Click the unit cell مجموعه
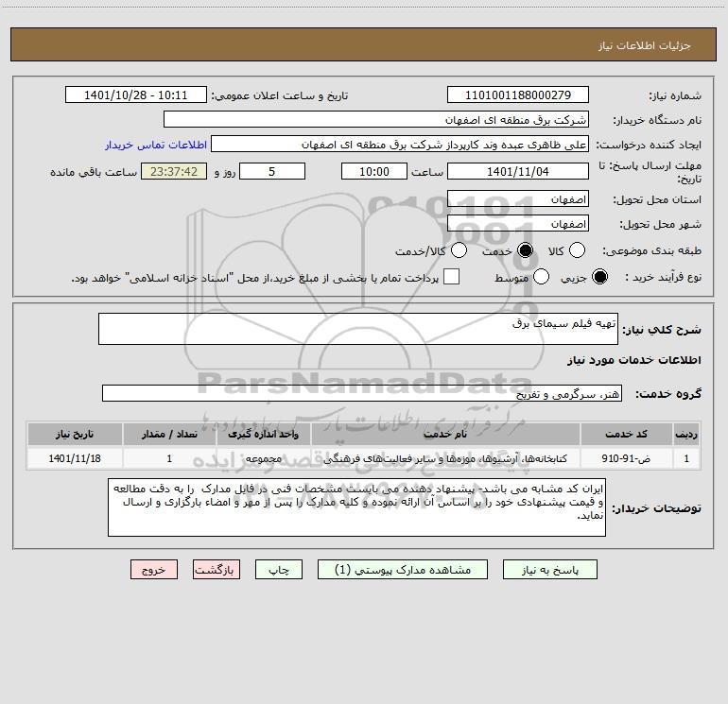Image resolution: width=728 pixels, height=704 pixels. coord(263,458)
